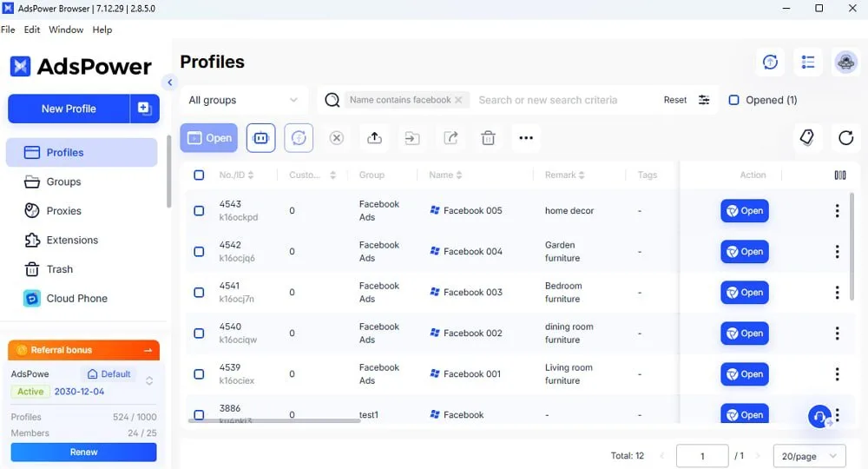The height and width of the screenshot is (469, 868).
Task: Check the box for profile 3886
Action: coord(200,414)
